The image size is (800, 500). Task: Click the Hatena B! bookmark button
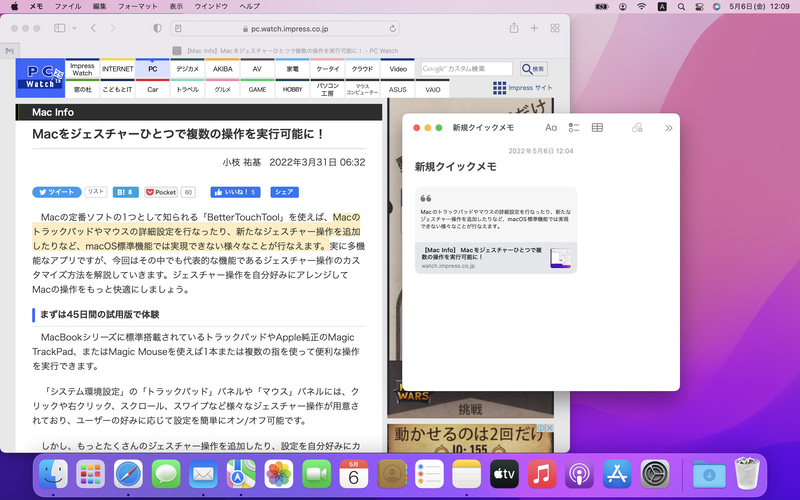(126, 192)
